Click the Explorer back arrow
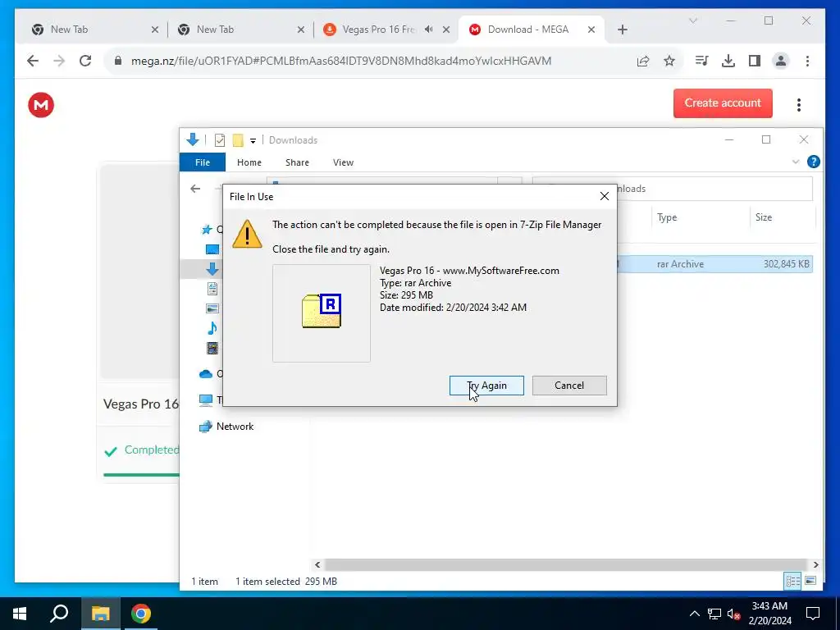This screenshot has height=630, width=840. tap(195, 189)
